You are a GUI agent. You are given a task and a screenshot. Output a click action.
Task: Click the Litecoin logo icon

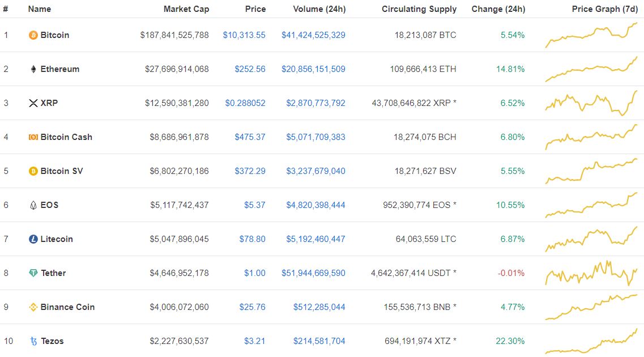tap(33, 239)
